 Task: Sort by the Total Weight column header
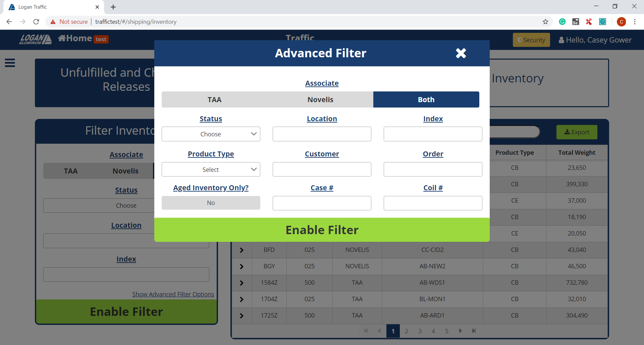click(577, 152)
